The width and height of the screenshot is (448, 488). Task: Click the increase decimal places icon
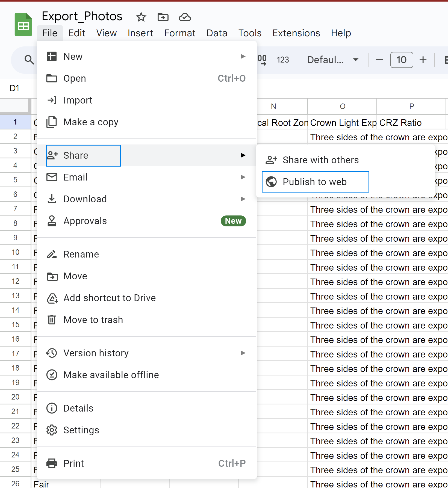262,60
